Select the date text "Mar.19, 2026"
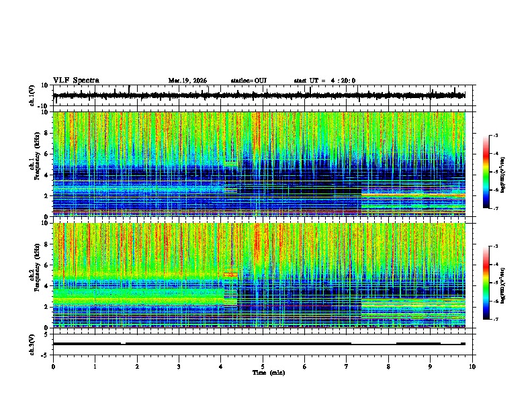Image resolution: width=532 pixels, height=411 pixels. [187, 81]
